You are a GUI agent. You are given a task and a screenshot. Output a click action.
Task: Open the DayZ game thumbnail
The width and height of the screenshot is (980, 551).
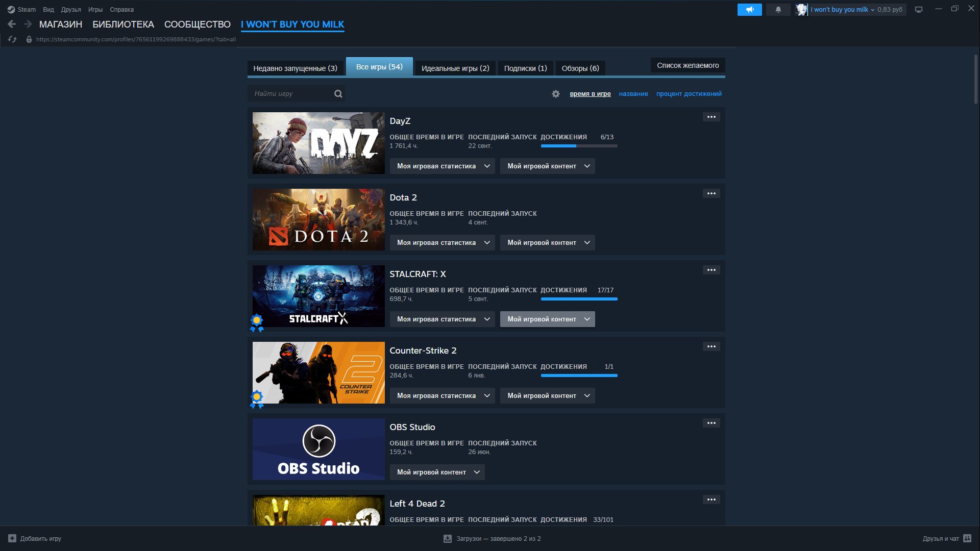[318, 143]
